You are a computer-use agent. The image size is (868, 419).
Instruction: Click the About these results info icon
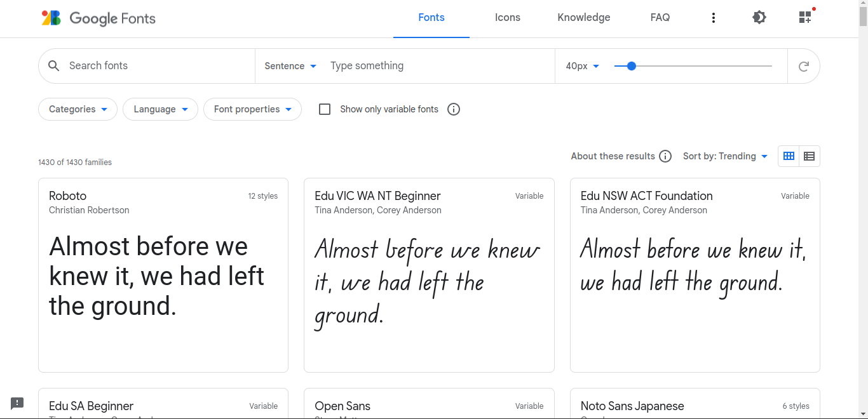click(x=665, y=156)
